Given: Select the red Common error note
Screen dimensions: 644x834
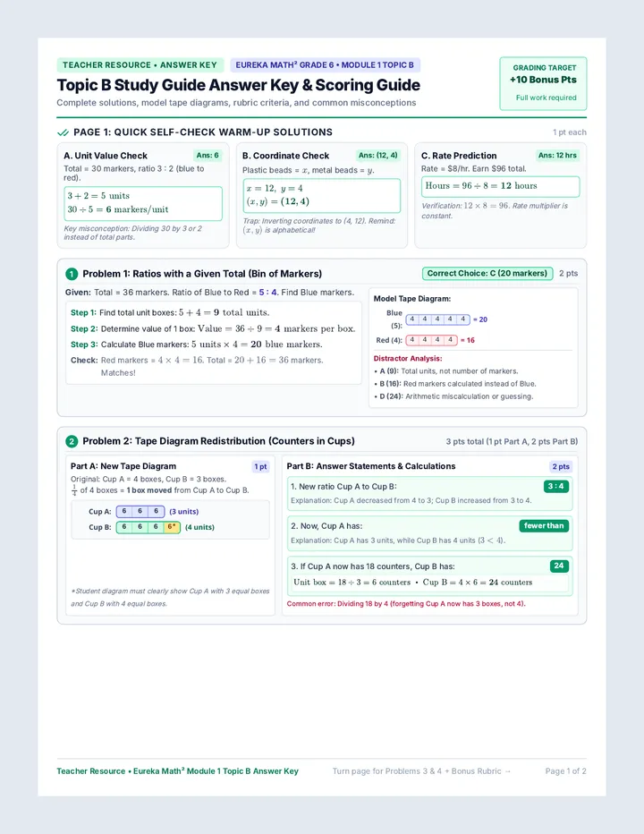Looking at the screenshot, I should coord(406,604).
